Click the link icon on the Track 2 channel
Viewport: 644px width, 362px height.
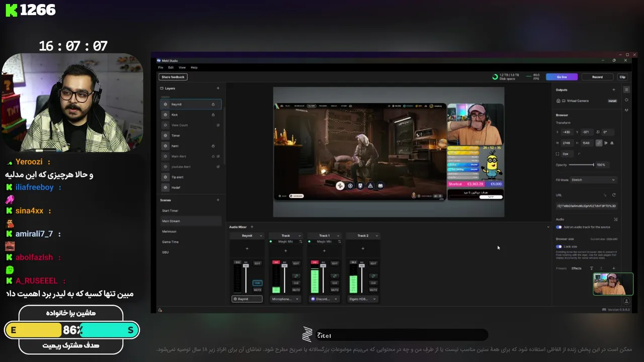(373, 276)
